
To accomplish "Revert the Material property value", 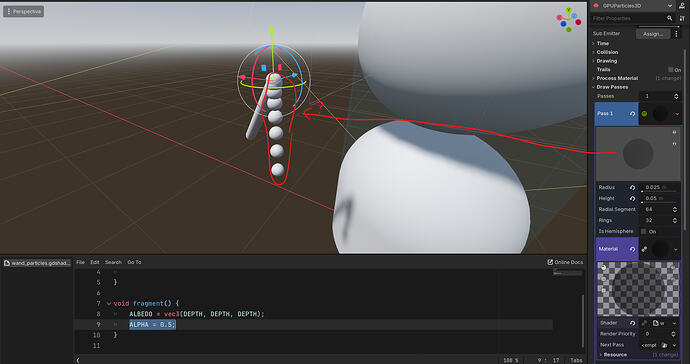I will pyautogui.click(x=632, y=249).
